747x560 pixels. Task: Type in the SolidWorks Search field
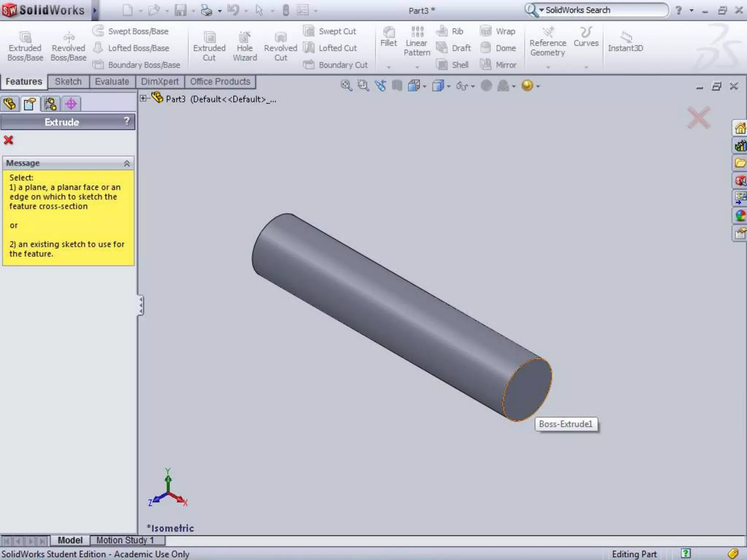(602, 10)
